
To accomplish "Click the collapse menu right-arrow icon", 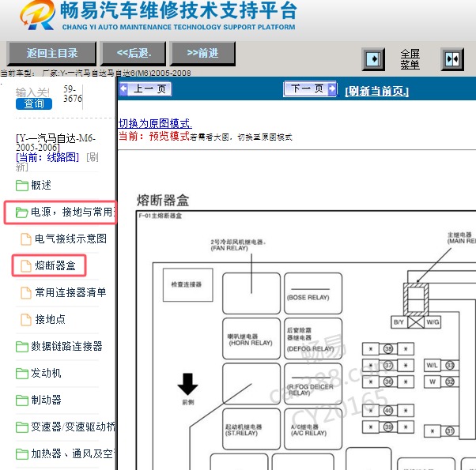I will tap(373, 58).
